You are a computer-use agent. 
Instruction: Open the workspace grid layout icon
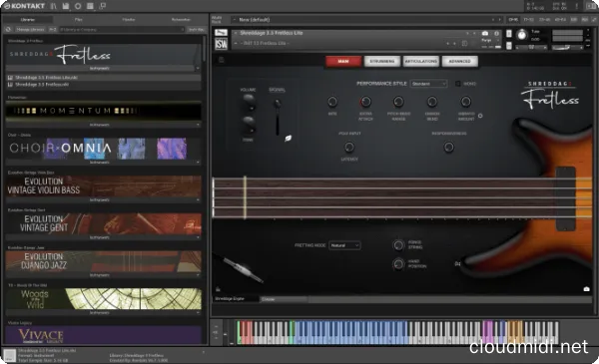tap(90, 6)
